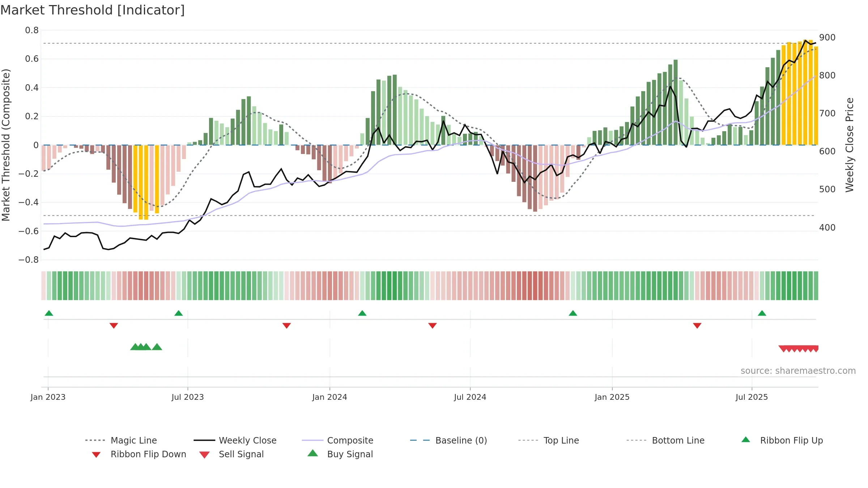This screenshot has height=488, width=868.
Task: Click the source: sharemaestro.com text
Action: click(x=798, y=371)
